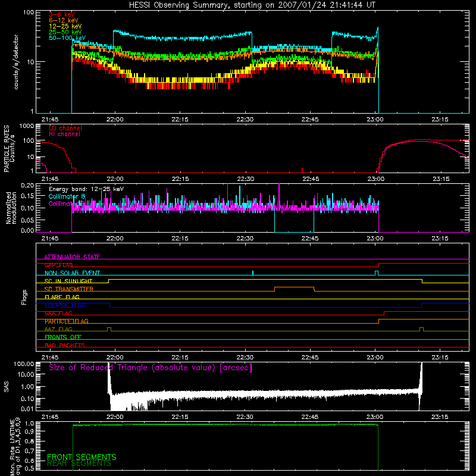Click the counts/s/detector axis label
Screen dimensions: 476x476
(16, 62)
